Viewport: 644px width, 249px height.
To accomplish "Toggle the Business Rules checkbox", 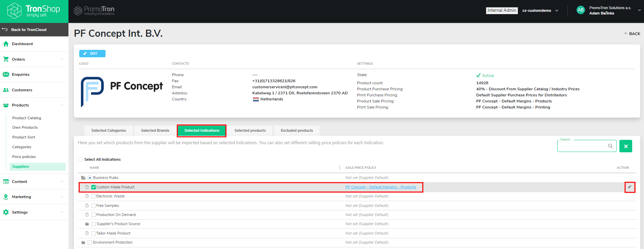I will pos(90,178).
